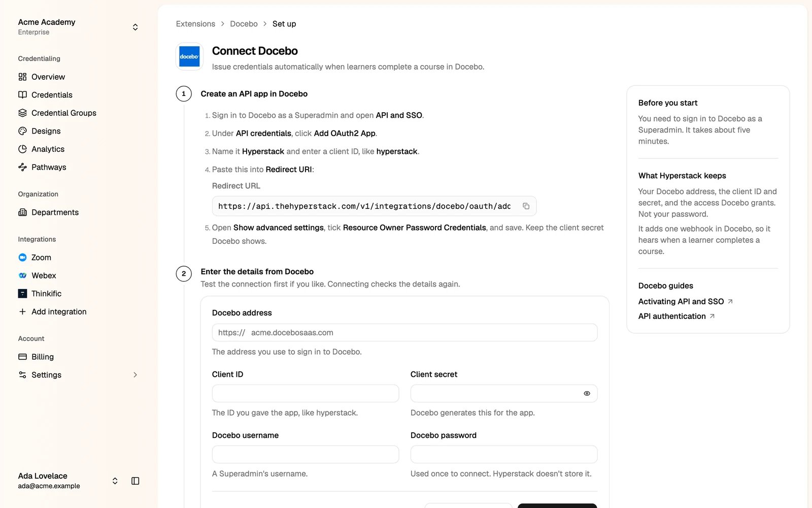
Task: Click the Designs palette icon
Action: tap(22, 131)
